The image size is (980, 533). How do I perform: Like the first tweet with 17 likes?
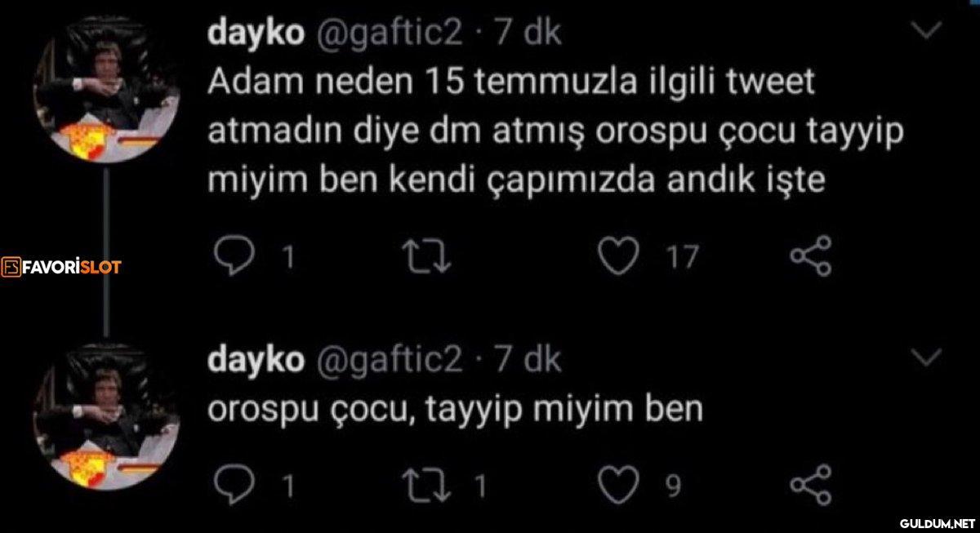[x=617, y=256]
